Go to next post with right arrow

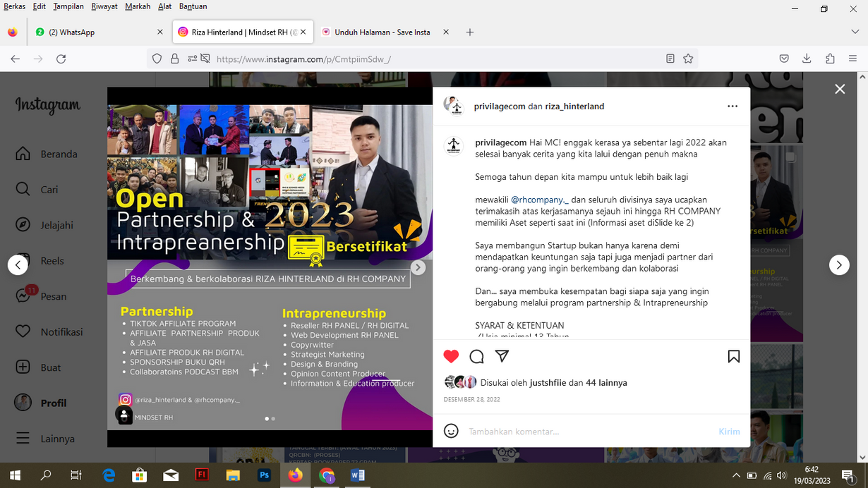click(838, 265)
